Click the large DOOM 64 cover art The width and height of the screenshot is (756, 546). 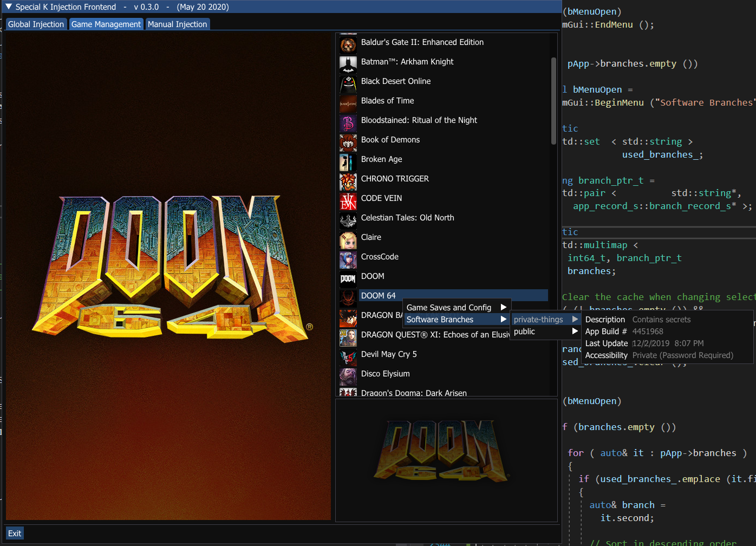168,276
